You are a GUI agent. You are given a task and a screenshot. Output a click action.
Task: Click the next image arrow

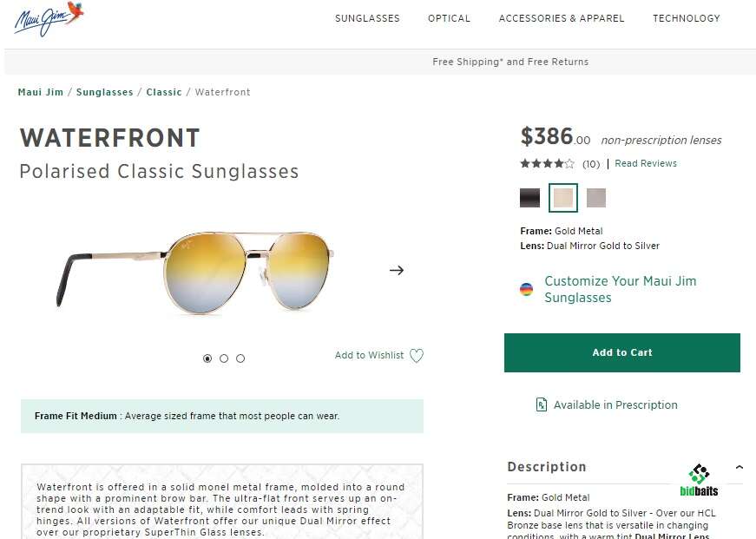[x=397, y=270]
